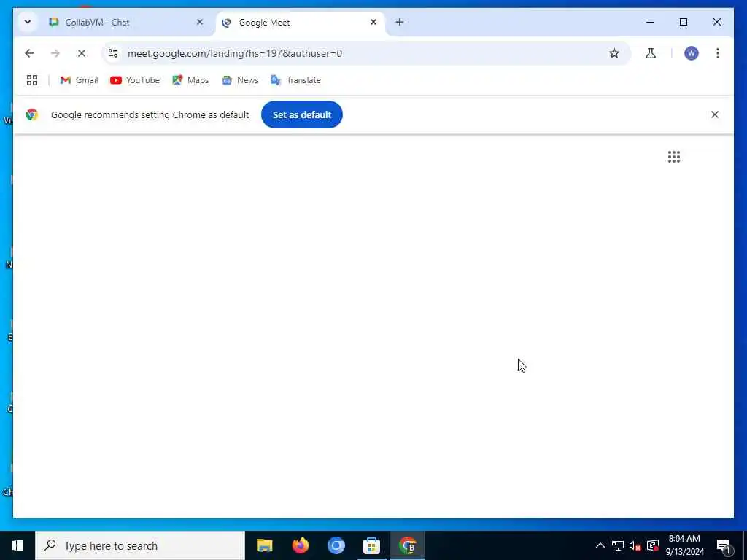The height and width of the screenshot is (560, 747).
Task: Open the Apps grid in bookmarks bar
Action: (x=32, y=80)
